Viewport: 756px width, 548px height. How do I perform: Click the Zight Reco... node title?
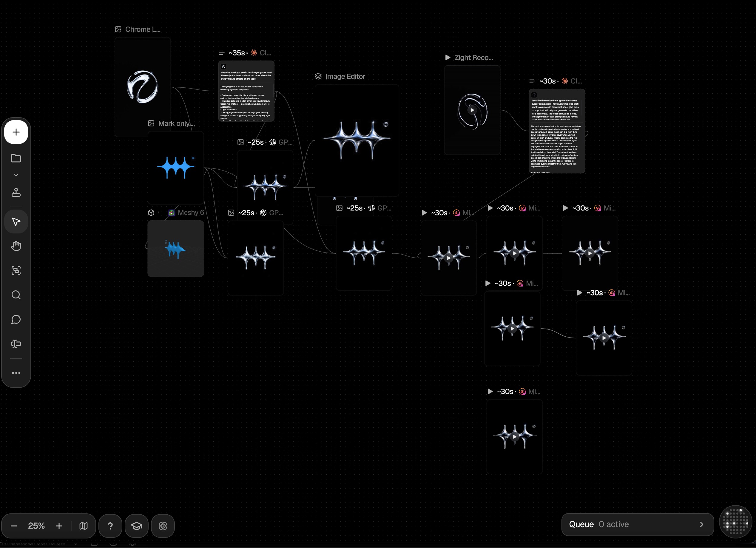[x=474, y=58]
